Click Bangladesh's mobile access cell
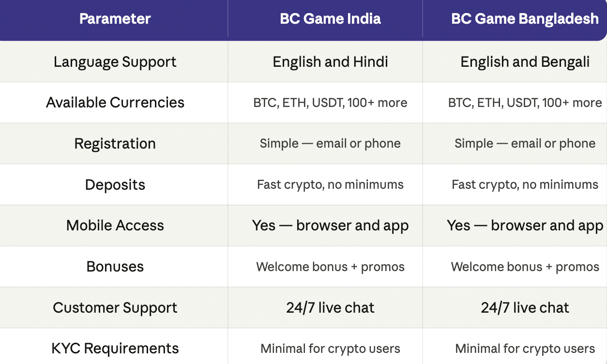The width and height of the screenshot is (607, 364). (525, 226)
